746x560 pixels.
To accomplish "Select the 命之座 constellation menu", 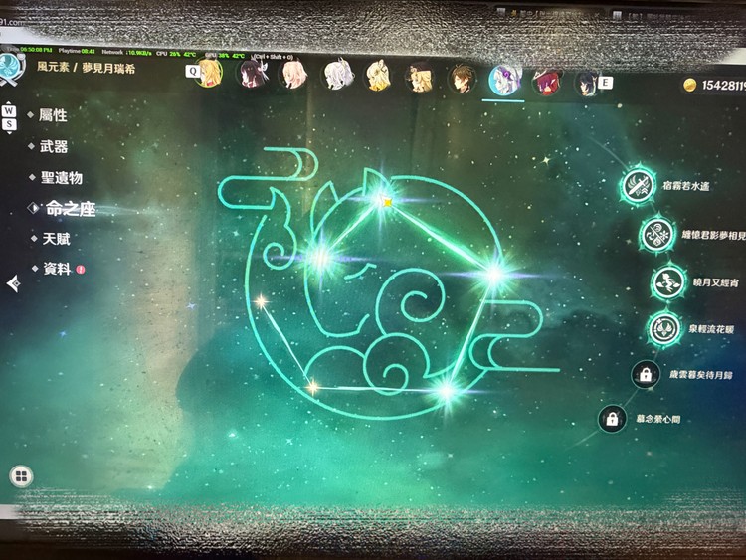I will coord(71,209).
